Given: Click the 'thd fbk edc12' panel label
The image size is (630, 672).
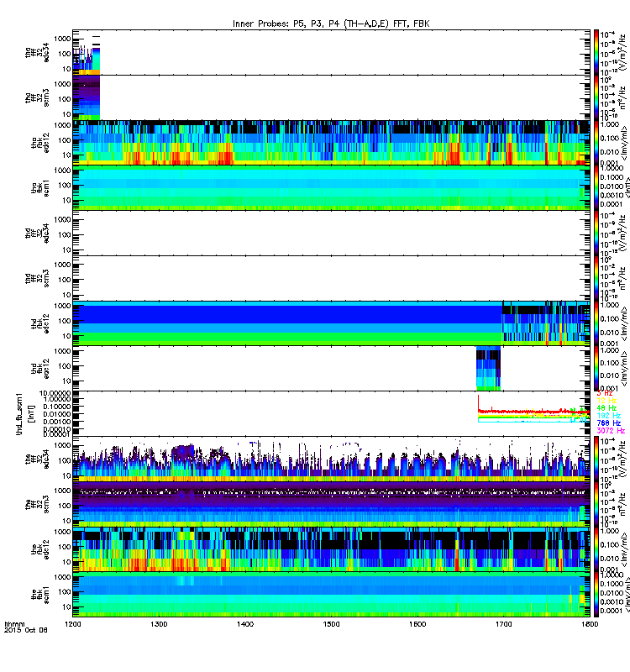Looking at the screenshot, I should (39, 324).
